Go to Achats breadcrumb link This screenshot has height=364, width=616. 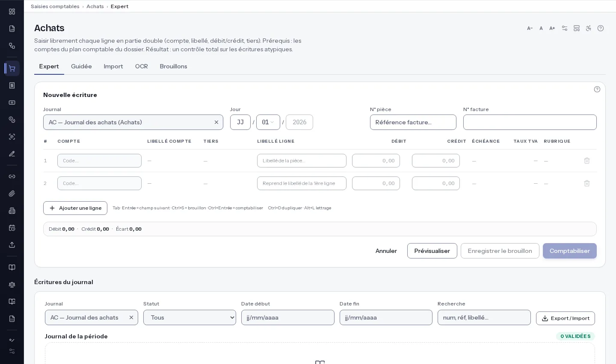click(95, 6)
